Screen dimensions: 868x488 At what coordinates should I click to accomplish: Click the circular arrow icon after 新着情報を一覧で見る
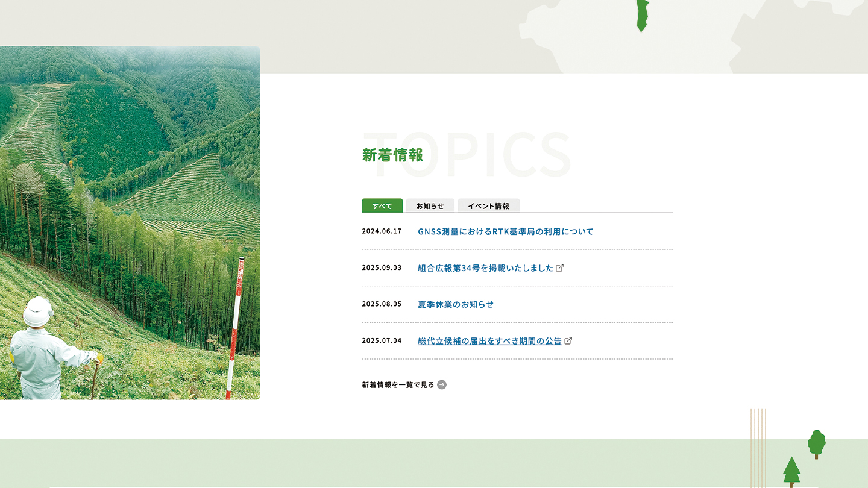(442, 385)
